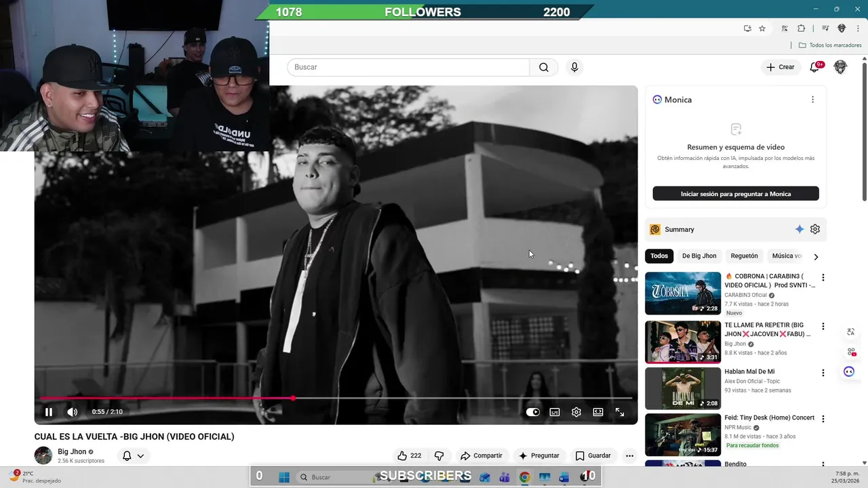Open options for Feid Tiny Desk video
Image resolution: width=868 pixels, height=488 pixels.
tap(823, 419)
